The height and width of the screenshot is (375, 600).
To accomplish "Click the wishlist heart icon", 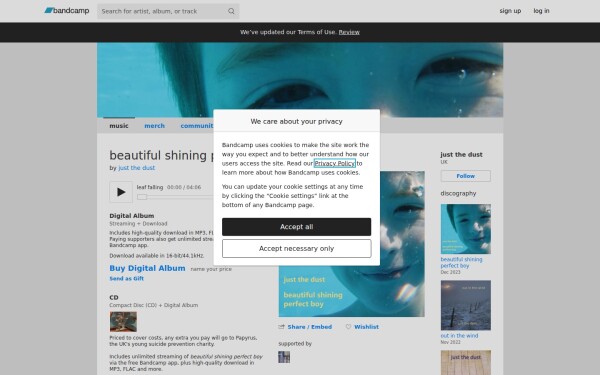I will click(348, 327).
